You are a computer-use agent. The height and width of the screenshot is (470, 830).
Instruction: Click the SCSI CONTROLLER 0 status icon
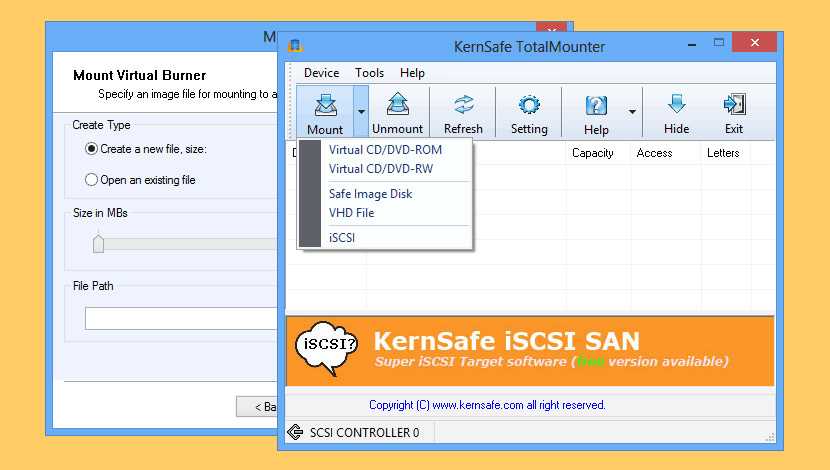(x=296, y=433)
